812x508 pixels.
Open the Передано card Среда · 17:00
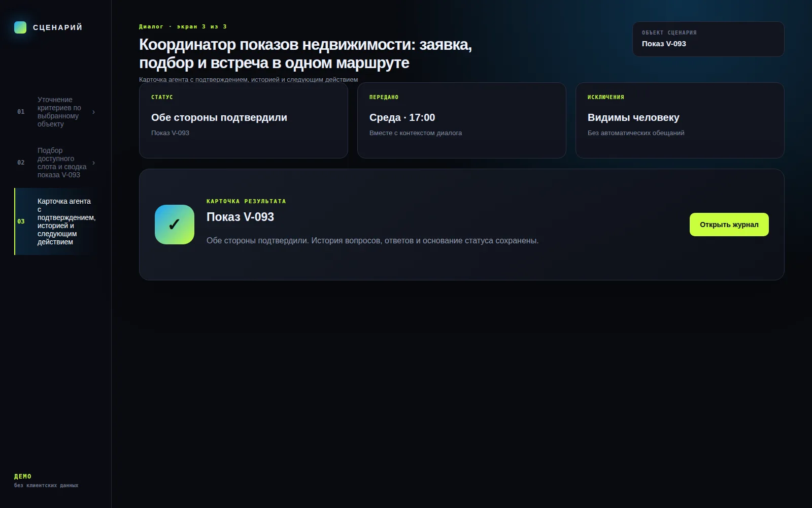click(x=462, y=120)
